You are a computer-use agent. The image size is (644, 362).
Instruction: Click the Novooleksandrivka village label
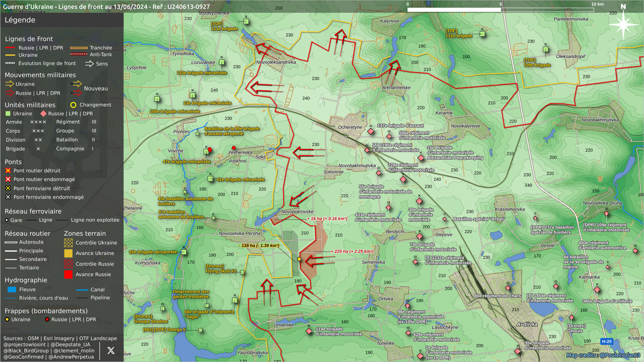coord(276,62)
